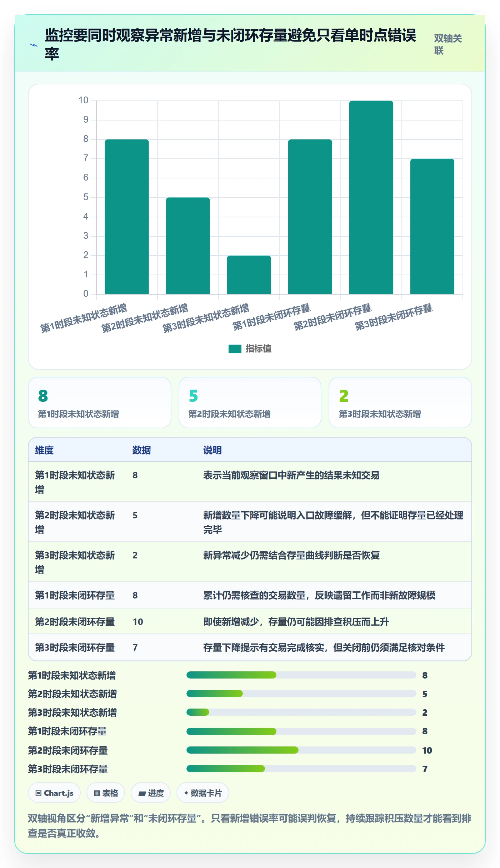
Task: Toggle the 指标值 legend color box
Action: 235,349
